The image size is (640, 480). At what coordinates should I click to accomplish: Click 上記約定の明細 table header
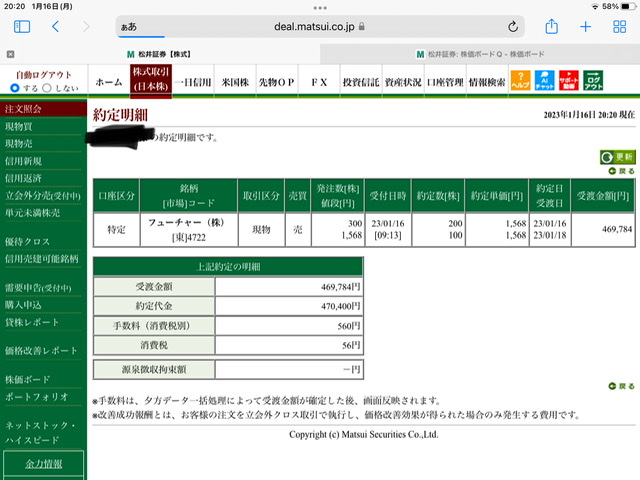pyautogui.click(x=228, y=267)
